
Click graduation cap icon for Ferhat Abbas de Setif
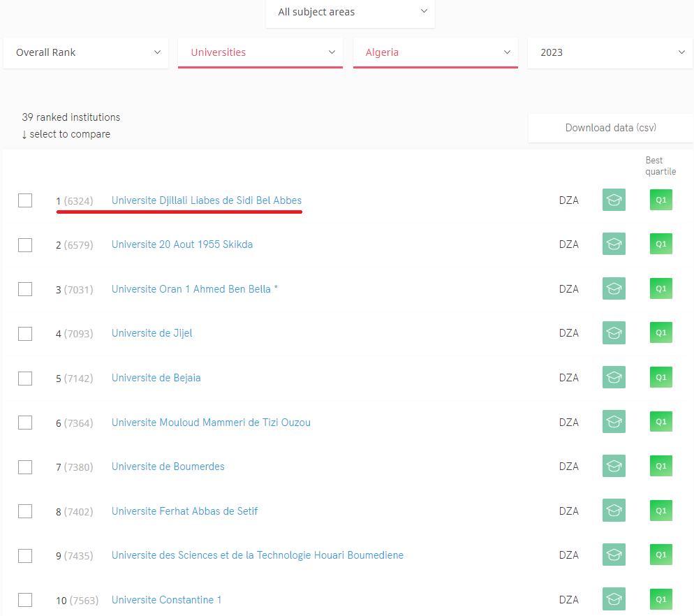tap(614, 511)
